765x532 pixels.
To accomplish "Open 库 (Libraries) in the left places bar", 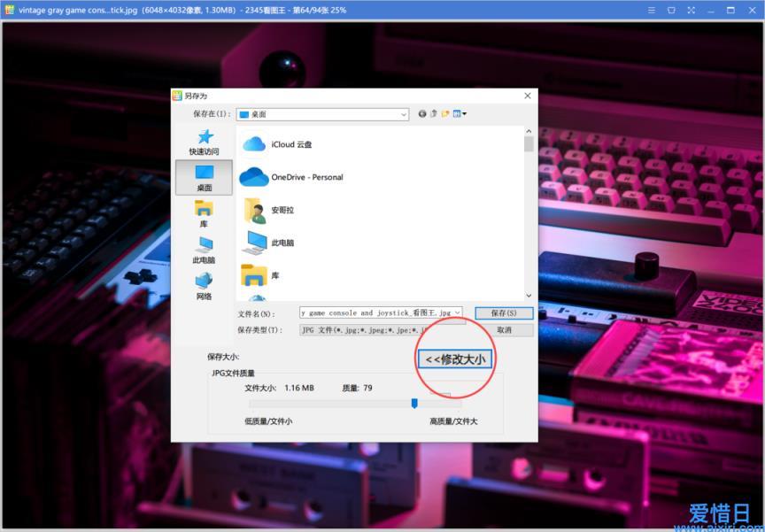I will click(204, 213).
